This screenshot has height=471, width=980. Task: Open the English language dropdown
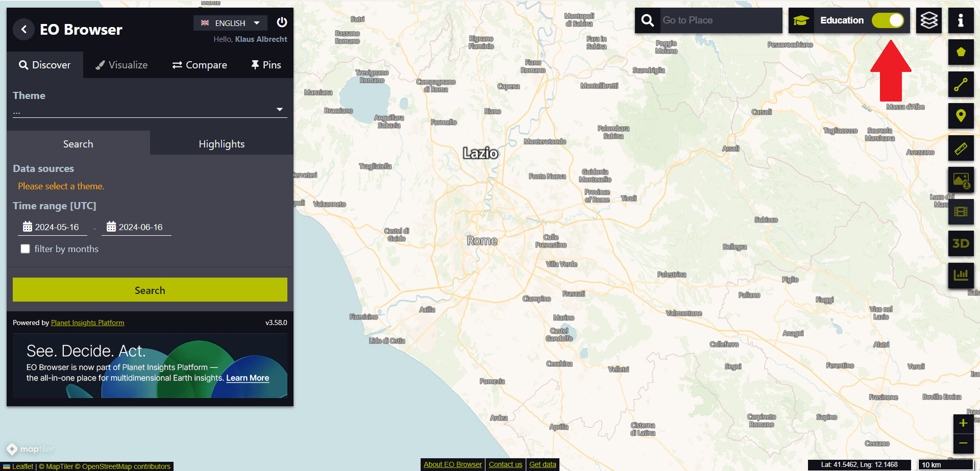click(x=230, y=23)
